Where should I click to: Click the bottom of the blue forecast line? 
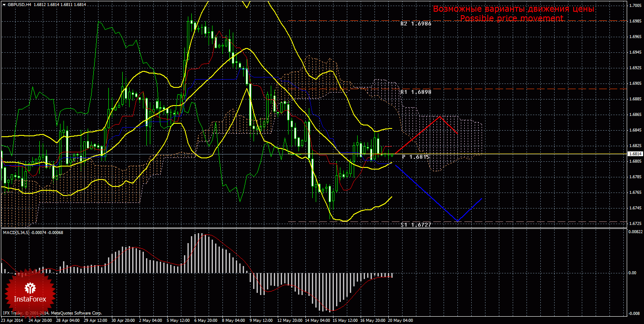[x=458, y=221]
